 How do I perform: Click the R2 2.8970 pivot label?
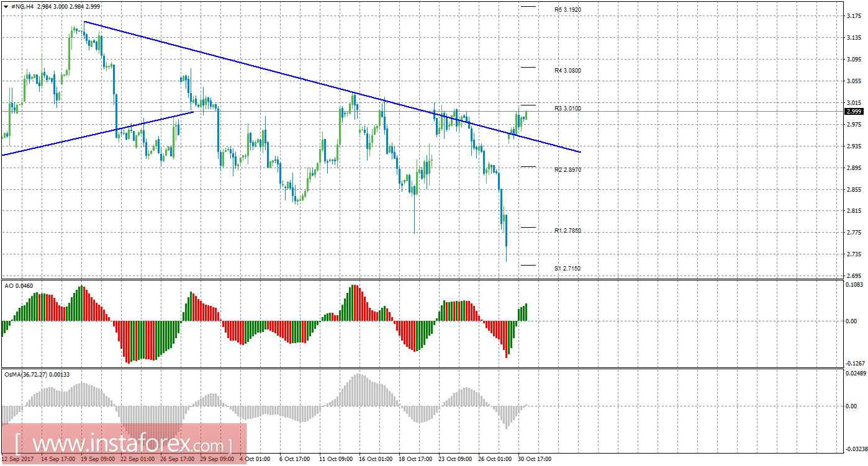click(567, 169)
